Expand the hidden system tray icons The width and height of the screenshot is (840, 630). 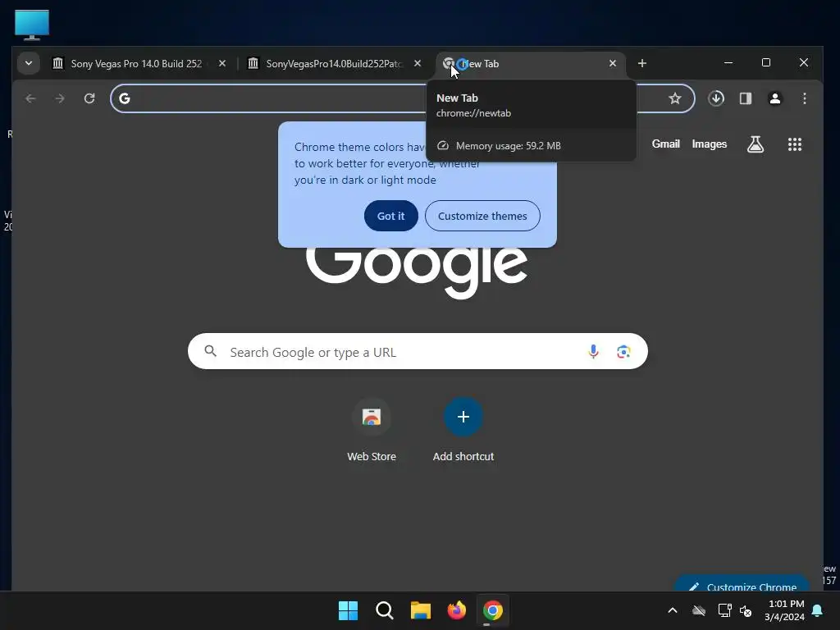(673, 610)
